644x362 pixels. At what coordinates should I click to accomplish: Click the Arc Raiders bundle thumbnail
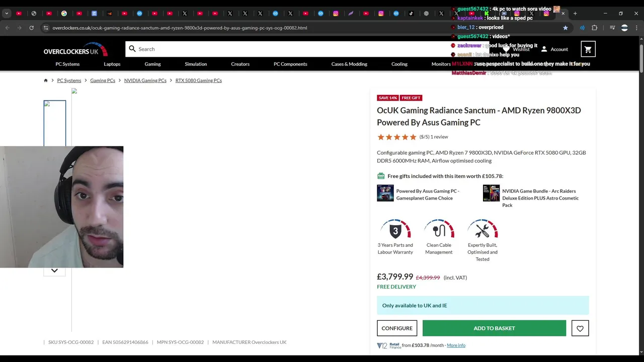[x=492, y=193]
